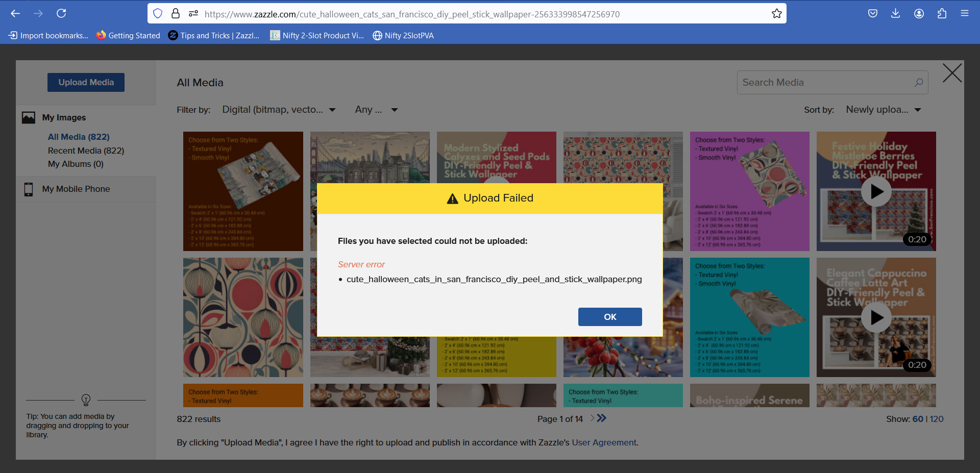Play the Elegant Cappuccino Latte Art video
980x473 pixels.
pyautogui.click(x=876, y=317)
